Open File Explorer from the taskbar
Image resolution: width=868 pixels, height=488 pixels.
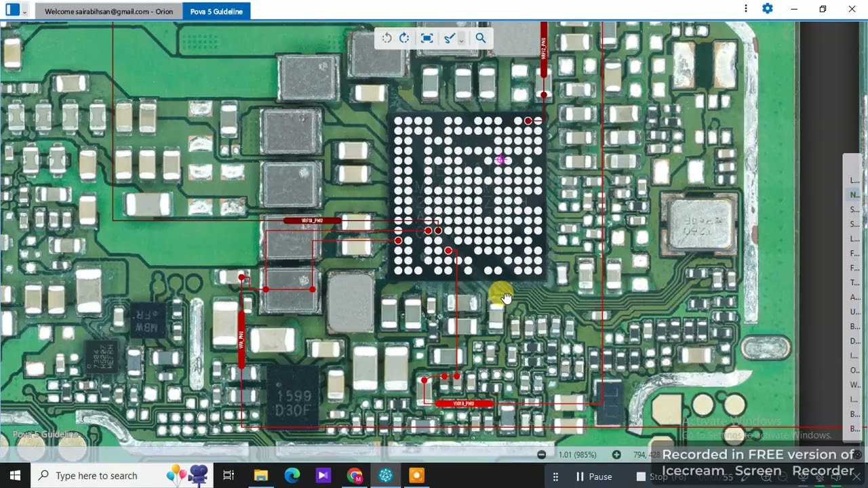tap(260, 476)
